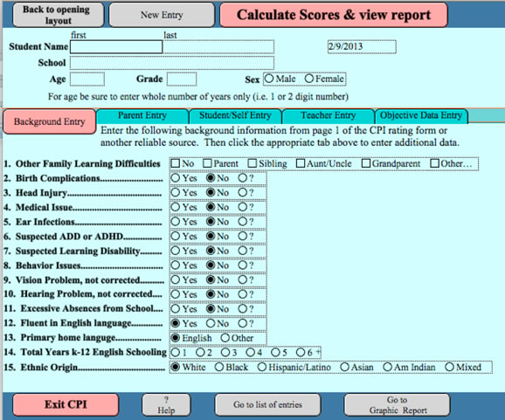Select ? for Fluent in English language
The height and width of the screenshot is (420, 505).
tap(243, 323)
